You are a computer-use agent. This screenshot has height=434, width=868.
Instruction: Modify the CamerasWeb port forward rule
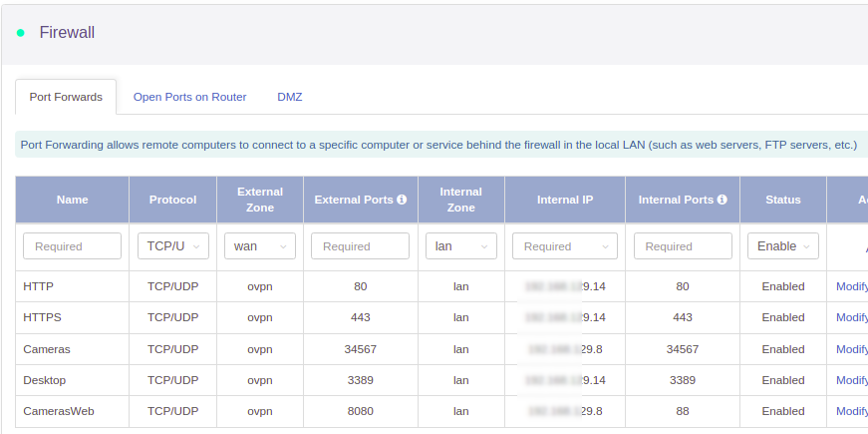[852, 411]
